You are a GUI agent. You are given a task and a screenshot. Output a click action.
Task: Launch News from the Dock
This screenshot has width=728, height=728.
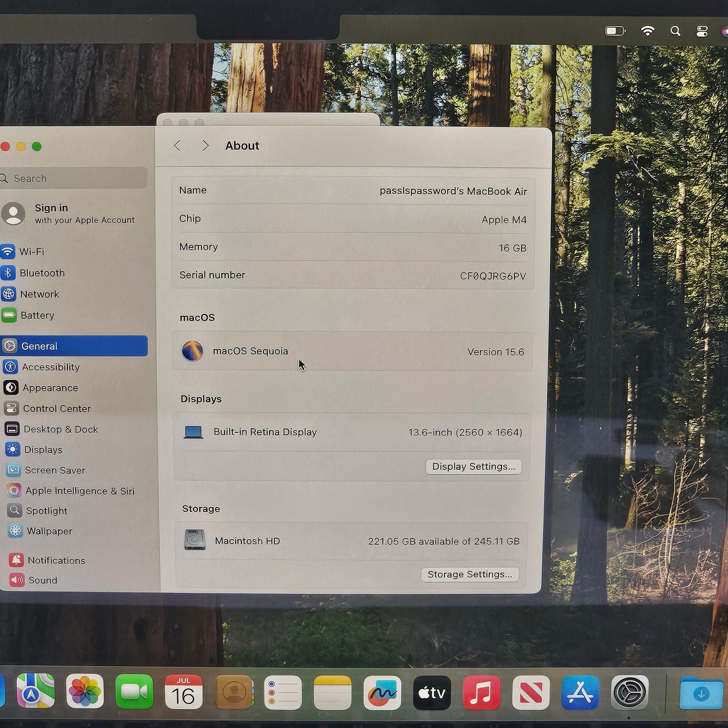(x=531, y=693)
